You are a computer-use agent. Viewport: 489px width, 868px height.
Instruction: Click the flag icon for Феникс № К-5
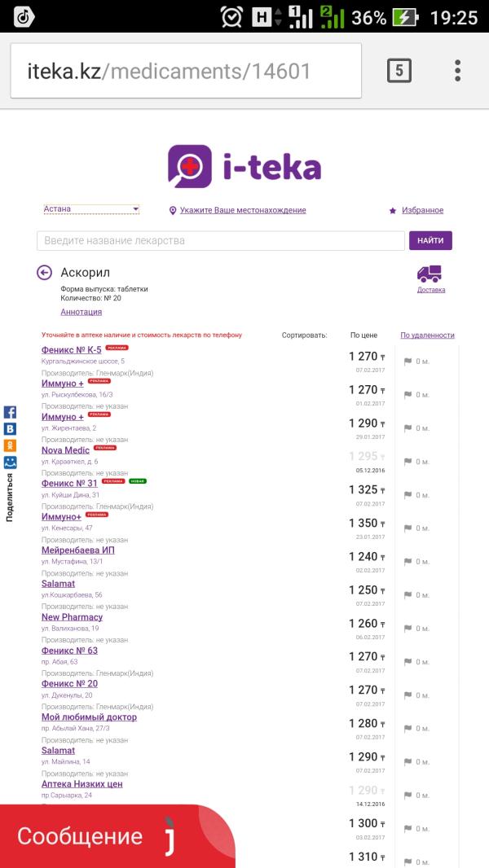coord(408,362)
